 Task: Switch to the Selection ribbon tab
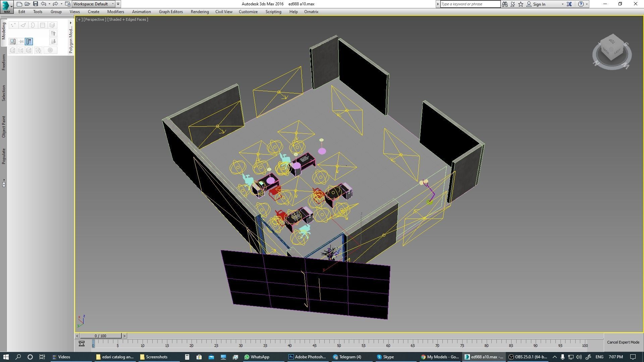(x=4, y=93)
